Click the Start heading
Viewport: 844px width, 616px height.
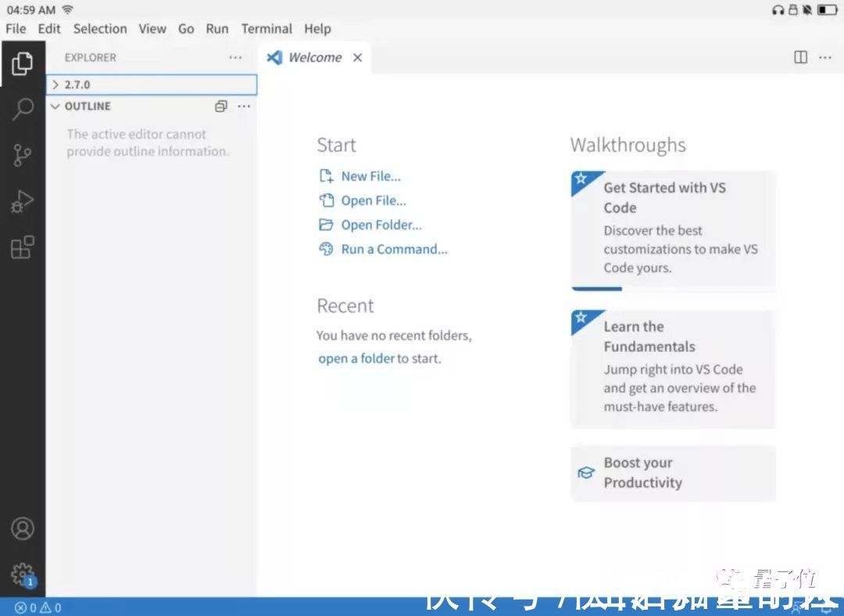coord(336,145)
